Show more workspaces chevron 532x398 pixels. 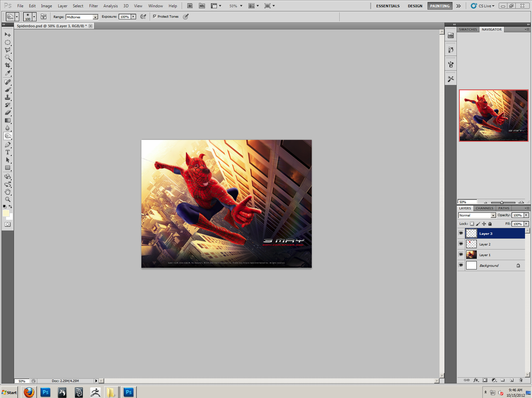tap(458, 6)
